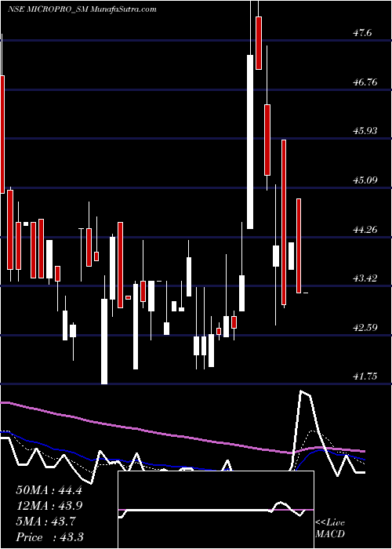392x549 pixels.
Task: Click the tallest white candle body
Action: pos(250,142)
